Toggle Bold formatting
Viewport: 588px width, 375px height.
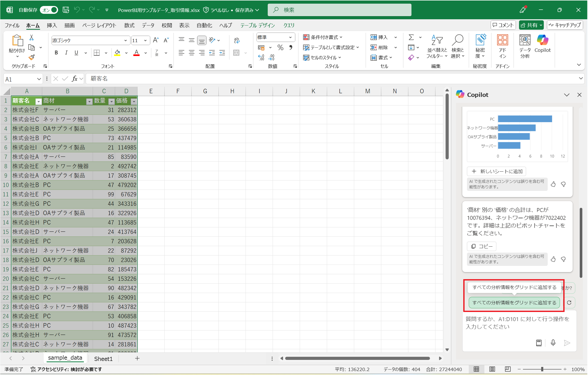click(x=56, y=53)
